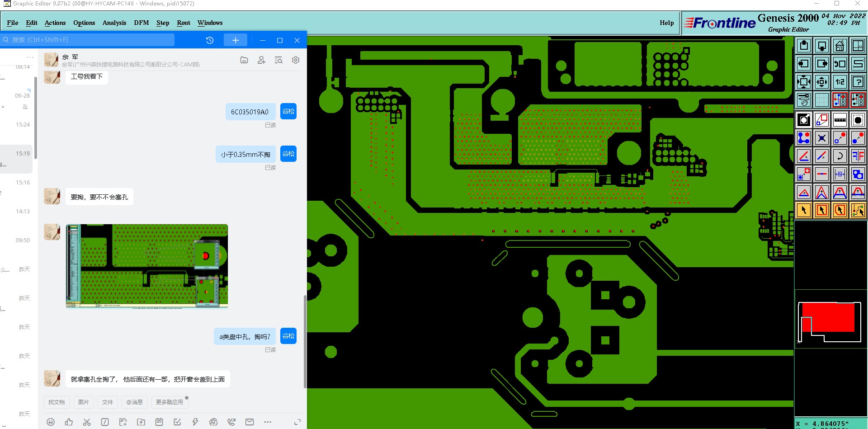This screenshot has height=429, width=868.
Task: Click the tools and palette settings icon
Action: [x=804, y=100]
